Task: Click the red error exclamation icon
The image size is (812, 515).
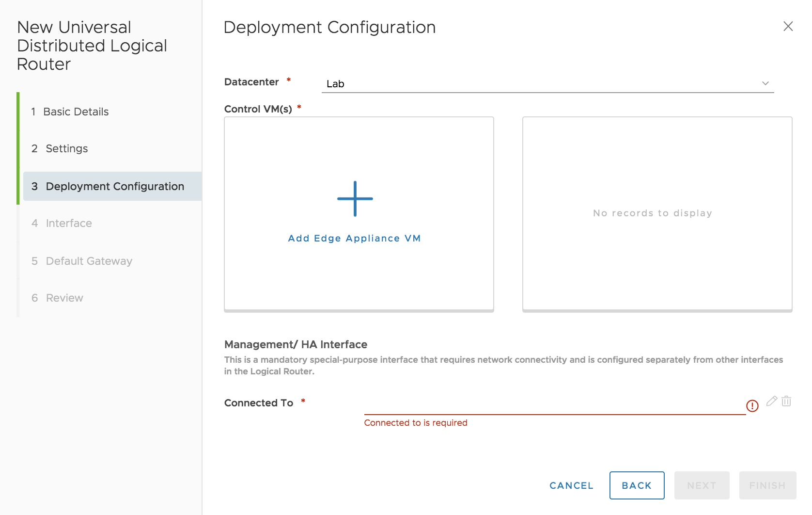Action: pyautogui.click(x=753, y=405)
